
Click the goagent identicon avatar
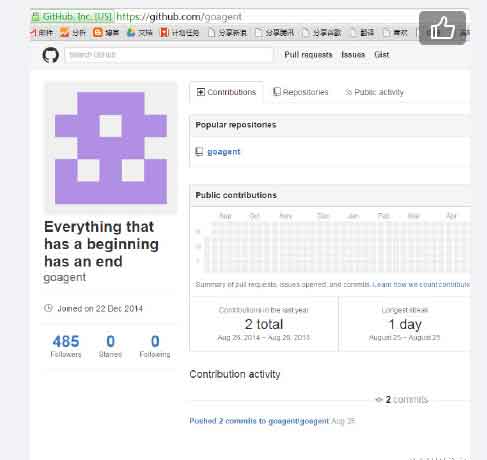point(111,148)
